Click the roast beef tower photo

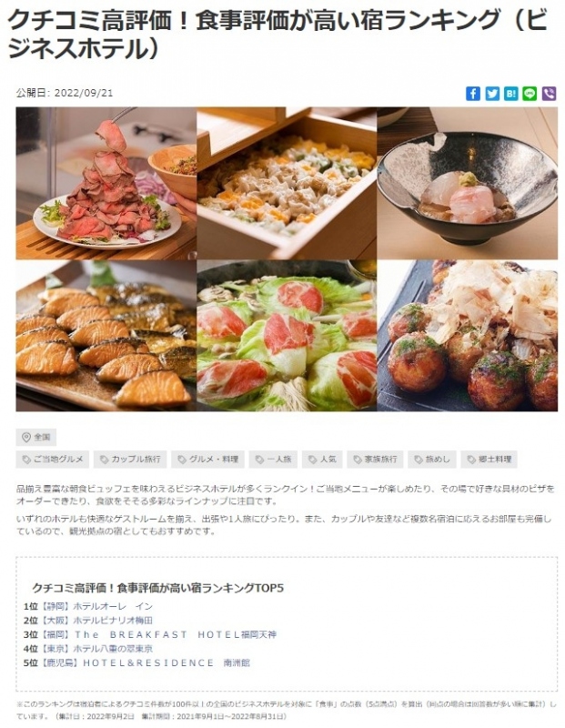106,183
